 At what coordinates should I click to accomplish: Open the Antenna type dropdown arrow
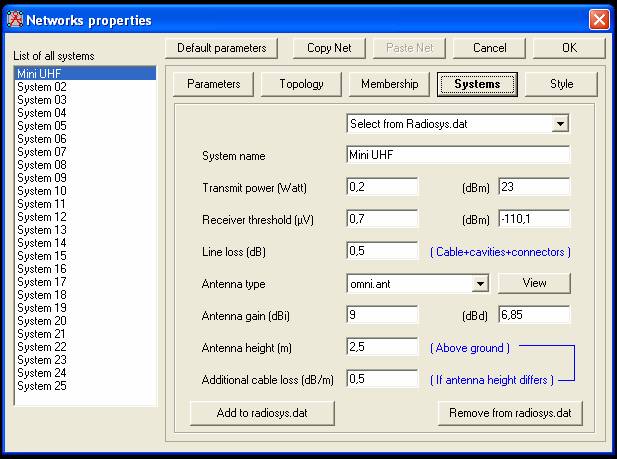480,284
